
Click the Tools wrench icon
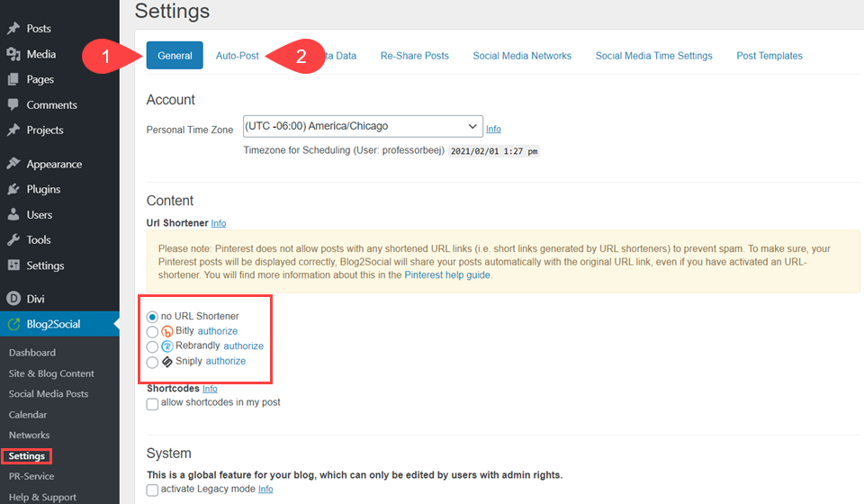(x=13, y=239)
